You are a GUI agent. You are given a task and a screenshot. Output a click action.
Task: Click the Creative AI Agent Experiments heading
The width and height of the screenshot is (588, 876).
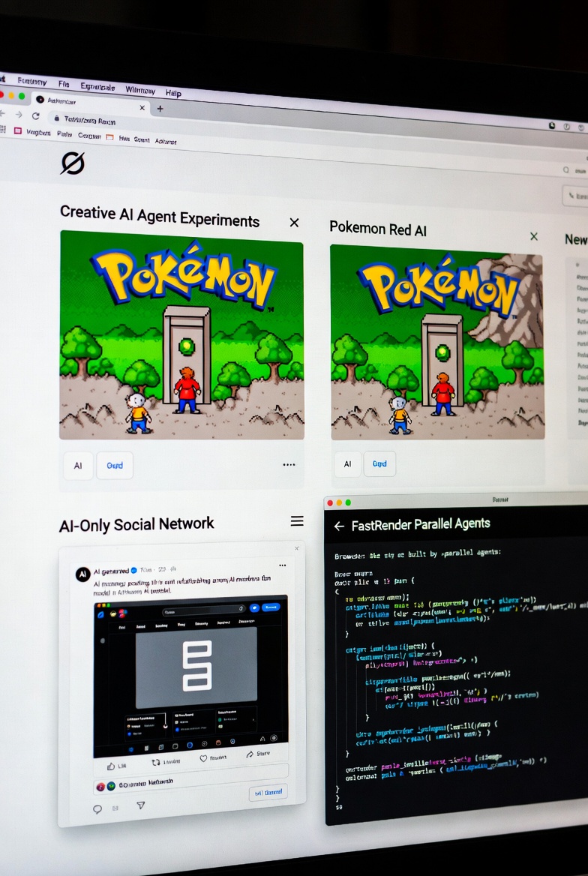pyautogui.click(x=160, y=216)
